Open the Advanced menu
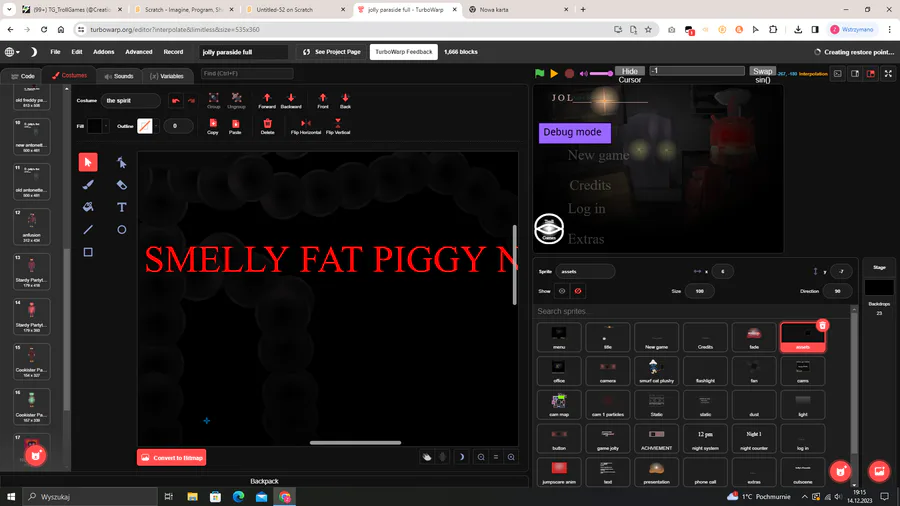 click(139, 52)
